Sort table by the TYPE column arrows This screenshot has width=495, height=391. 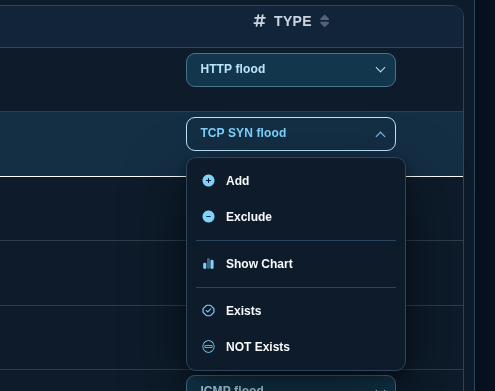tap(324, 21)
